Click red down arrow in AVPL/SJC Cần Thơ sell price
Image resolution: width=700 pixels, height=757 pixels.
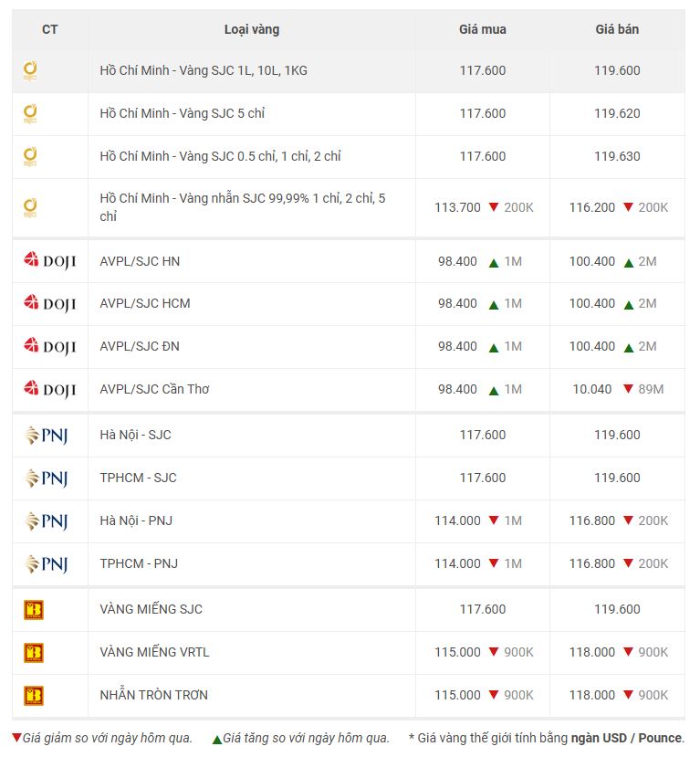click(628, 389)
